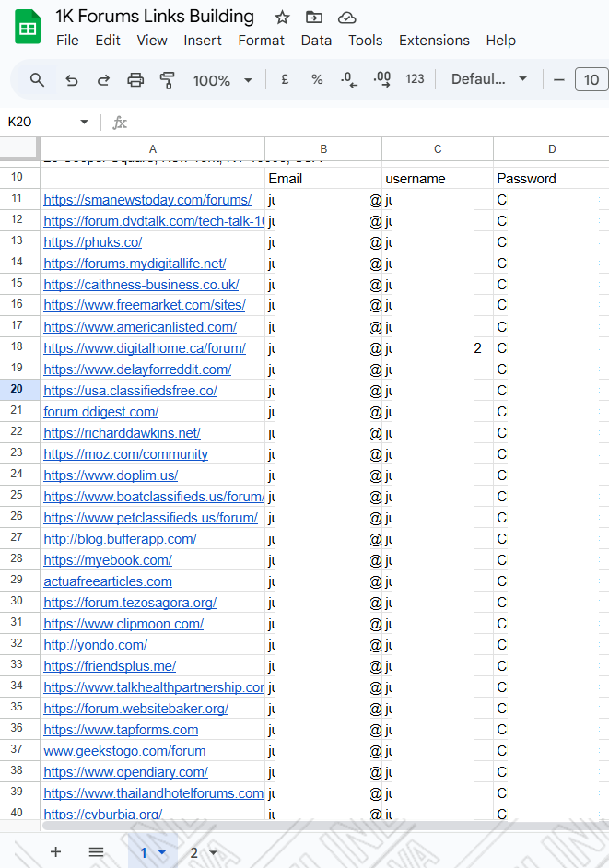Star the 1K Forums Links Building document
The height and width of the screenshot is (868, 609).
[x=282, y=18]
